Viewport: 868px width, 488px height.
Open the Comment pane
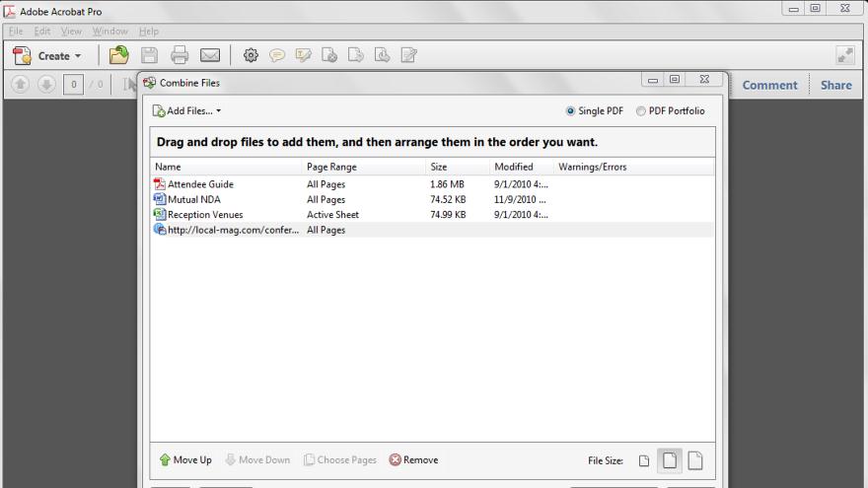[x=769, y=85]
